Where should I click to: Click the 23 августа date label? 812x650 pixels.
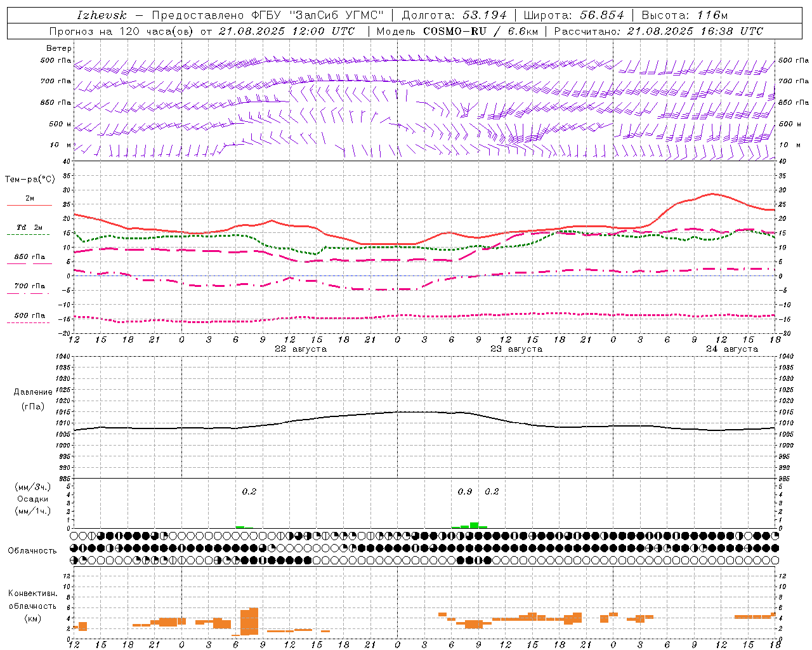[516, 349]
